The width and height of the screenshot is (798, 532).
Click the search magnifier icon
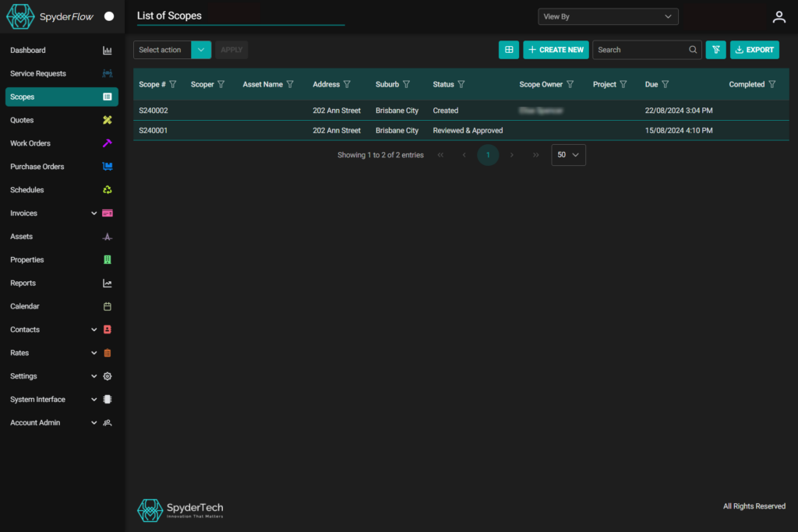(x=693, y=50)
